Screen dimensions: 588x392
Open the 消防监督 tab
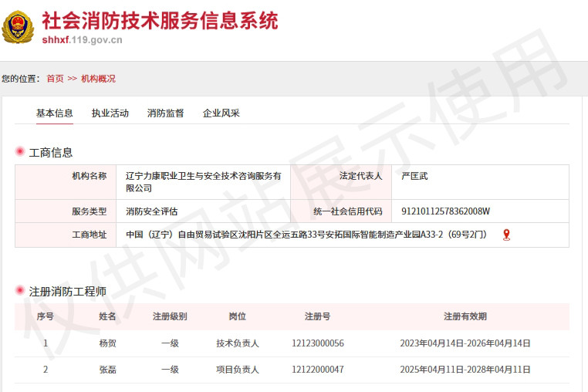[x=166, y=113]
